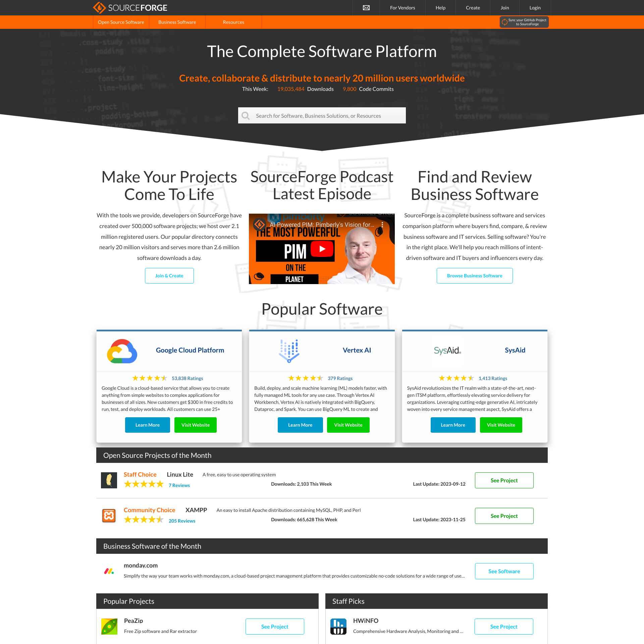The image size is (644, 644).
Task: Click the Resources menu item
Action: click(x=233, y=22)
